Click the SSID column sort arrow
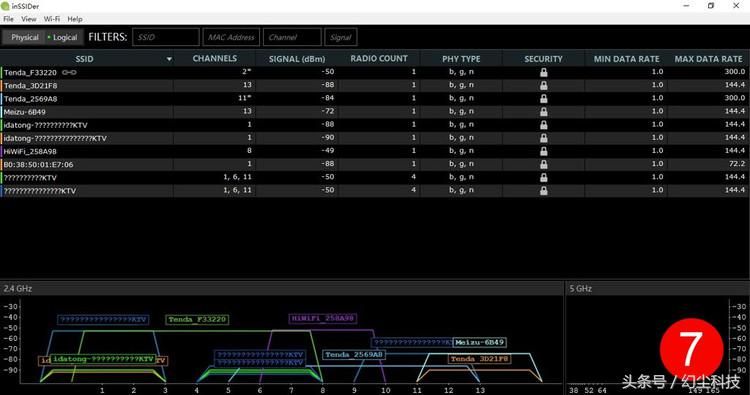 tap(169, 59)
